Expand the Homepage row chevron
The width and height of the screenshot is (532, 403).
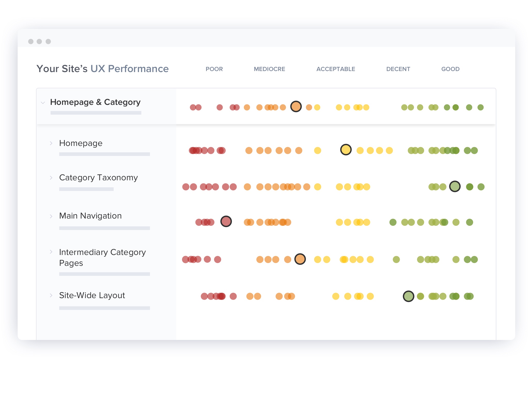point(51,143)
